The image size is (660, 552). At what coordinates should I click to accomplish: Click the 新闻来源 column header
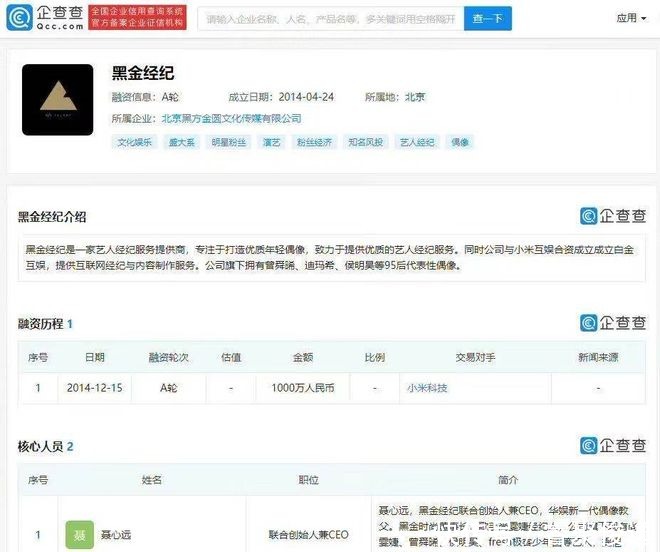point(598,357)
